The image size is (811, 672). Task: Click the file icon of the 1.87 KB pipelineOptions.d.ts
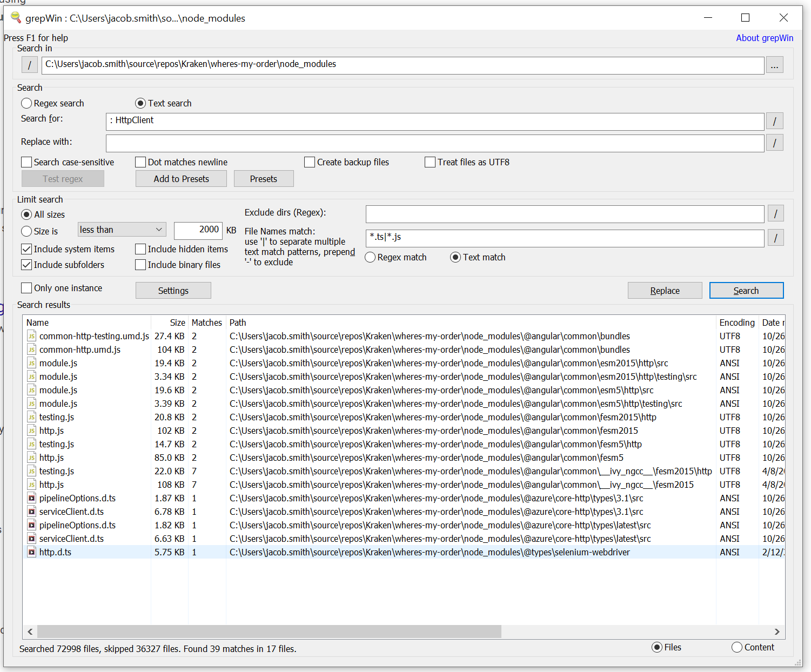[x=32, y=498]
